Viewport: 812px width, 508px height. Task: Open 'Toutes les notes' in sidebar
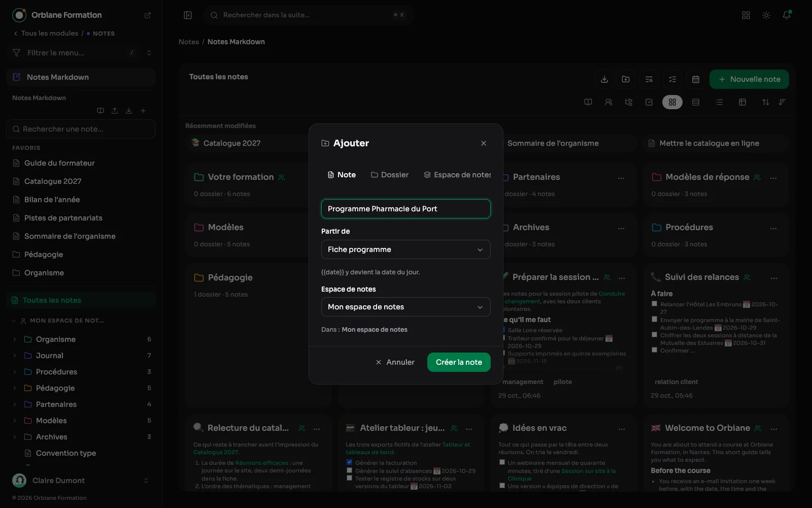[x=81, y=300]
